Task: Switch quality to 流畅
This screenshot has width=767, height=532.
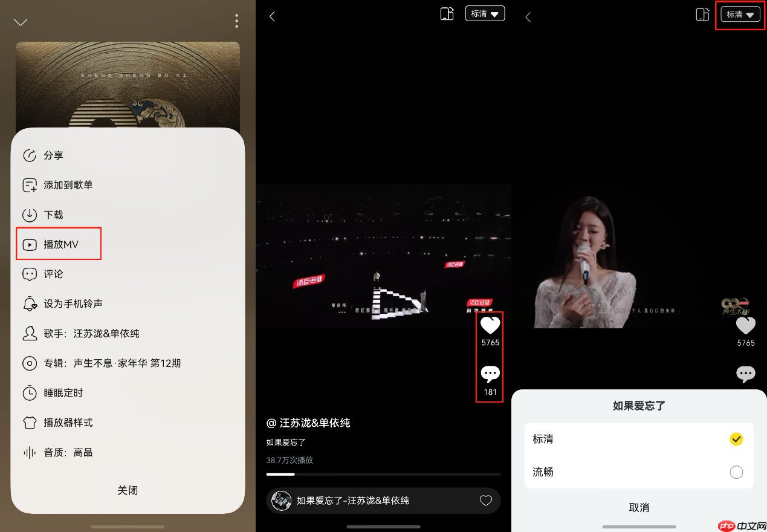Action: pos(736,472)
